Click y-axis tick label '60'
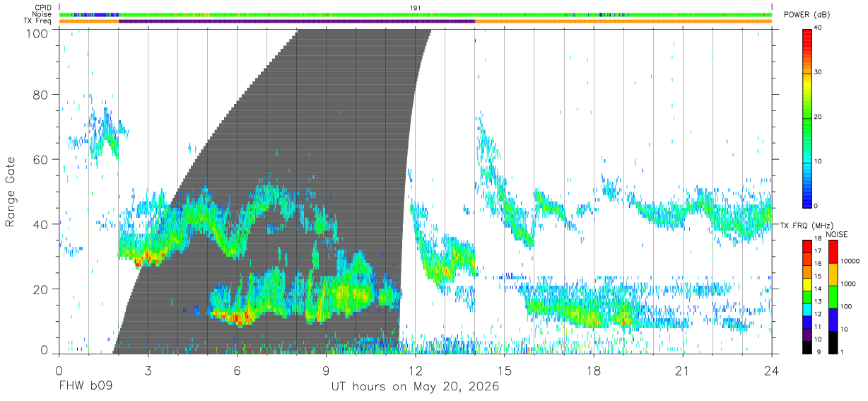The width and height of the screenshot is (868, 401). tap(40, 160)
